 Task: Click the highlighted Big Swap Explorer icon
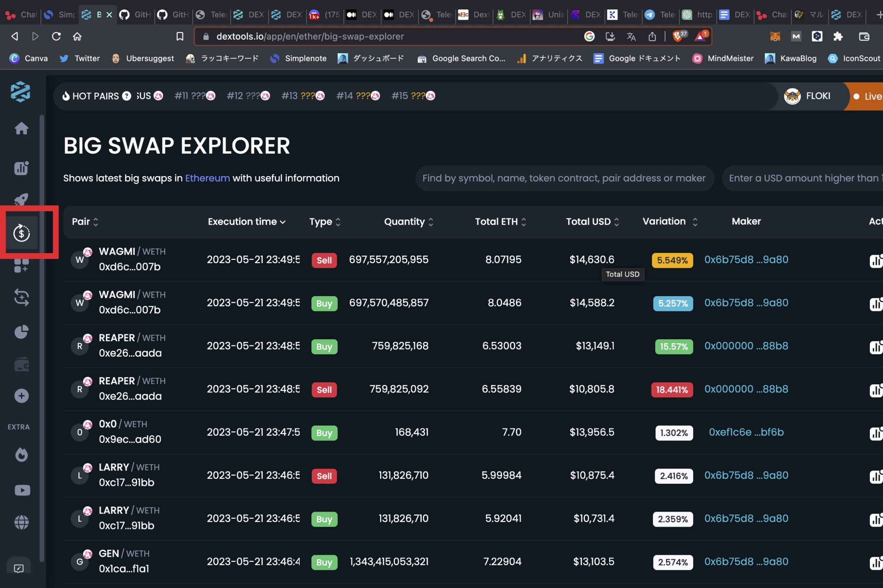[21, 233]
